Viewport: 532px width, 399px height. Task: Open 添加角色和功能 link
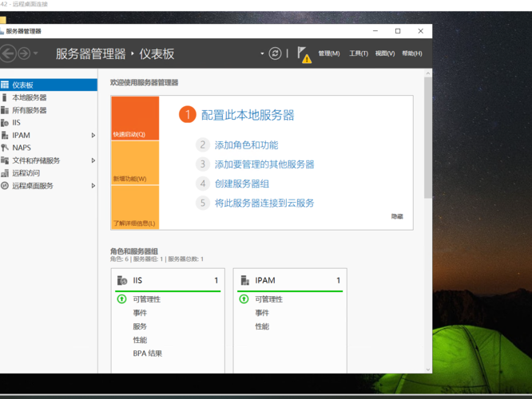click(x=246, y=145)
